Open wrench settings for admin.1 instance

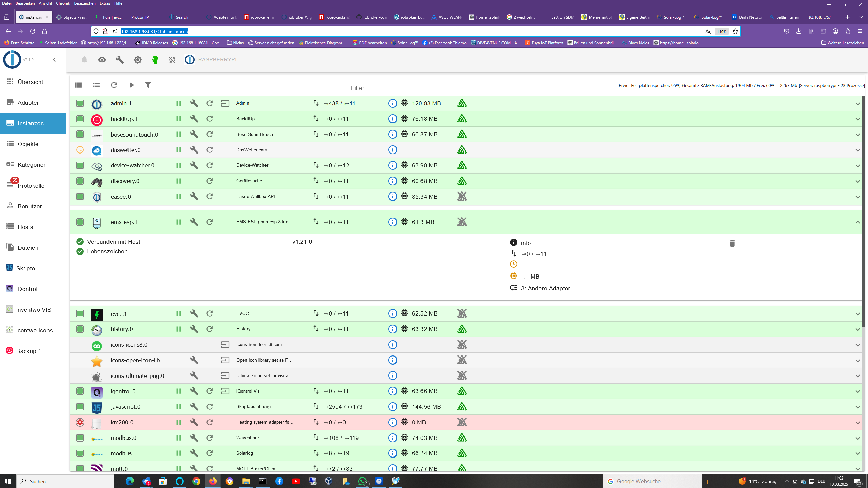point(194,103)
